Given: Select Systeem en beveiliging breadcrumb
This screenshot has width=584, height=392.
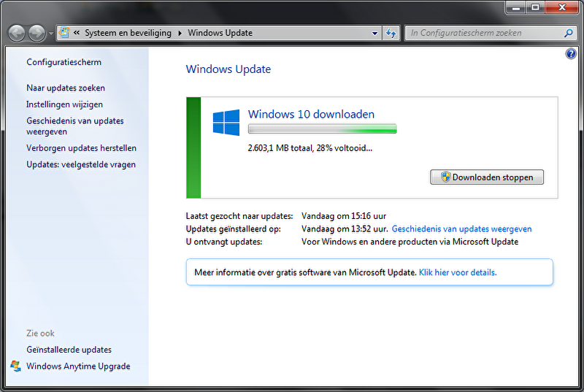Looking at the screenshot, I should (128, 33).
